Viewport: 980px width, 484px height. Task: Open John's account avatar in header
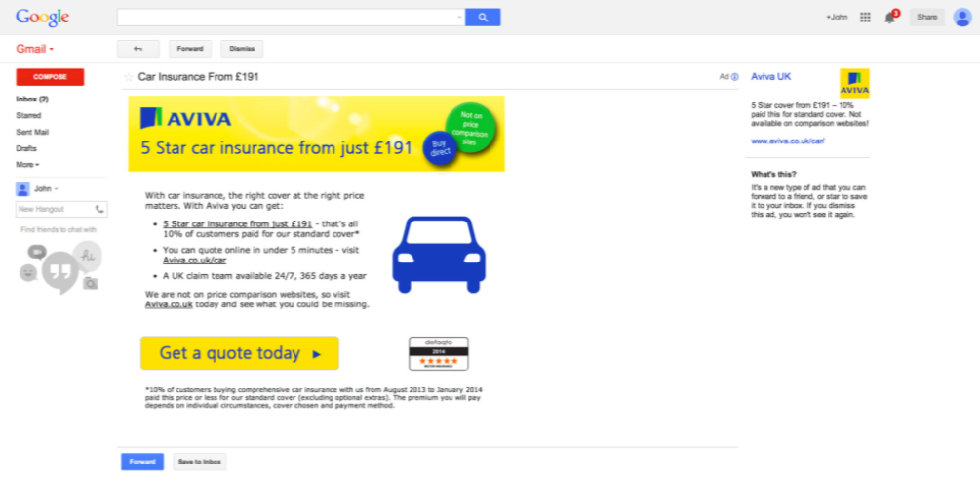pyautogui.click(x=961, y=17)
